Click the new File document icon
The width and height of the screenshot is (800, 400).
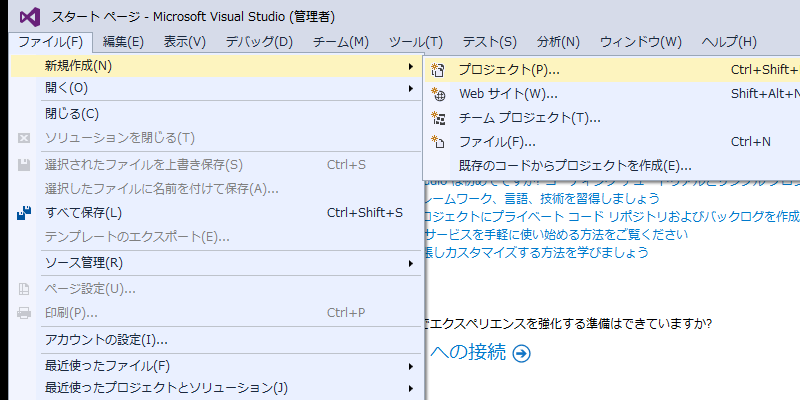click(x=438, y=141)
